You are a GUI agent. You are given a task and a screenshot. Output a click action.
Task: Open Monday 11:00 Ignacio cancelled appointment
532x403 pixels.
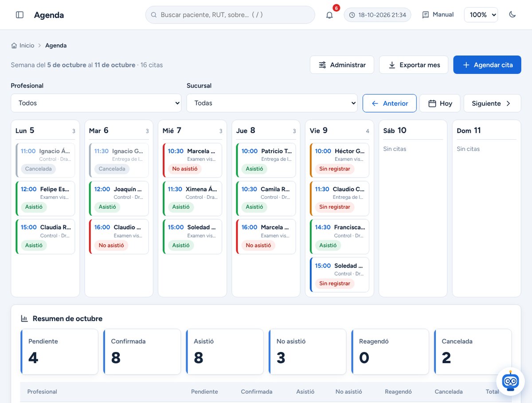pyautogui.click(x=45, y=160)
